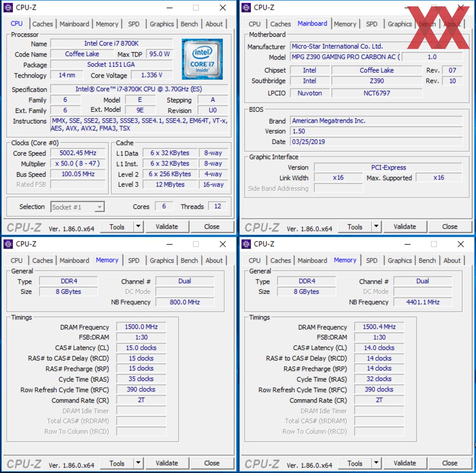The width and height of the screenshot is (476, 473).
Task: Click the CPU-Z app icon in bottom-left window
Action: pyautogui.click(x=8, y=244)
